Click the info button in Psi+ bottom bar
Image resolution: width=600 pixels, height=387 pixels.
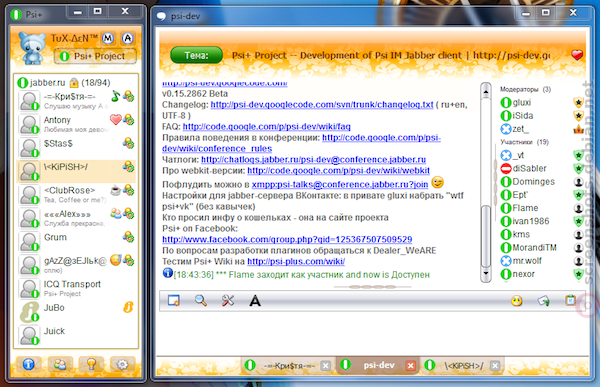point(29,364)
